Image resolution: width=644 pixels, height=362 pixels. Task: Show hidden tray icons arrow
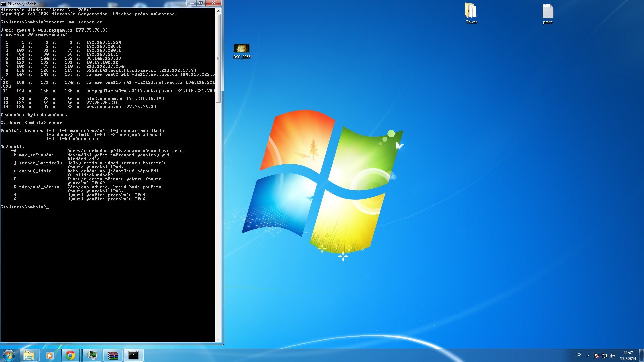coord(588,356)
